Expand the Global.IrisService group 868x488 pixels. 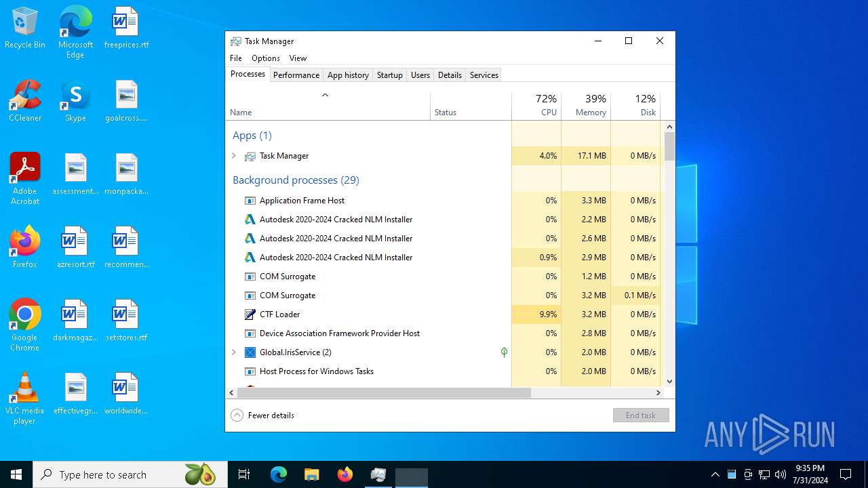(x=234, y=352)
